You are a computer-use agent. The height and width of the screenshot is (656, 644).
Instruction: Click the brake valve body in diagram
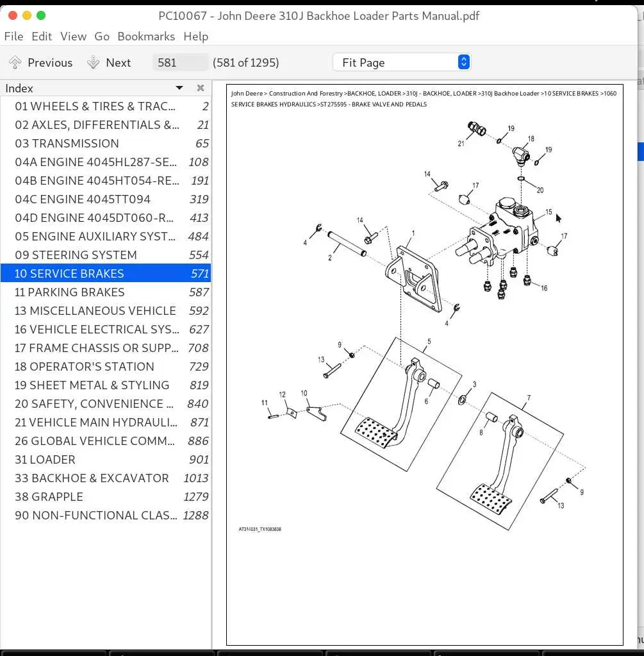pyautogui.click(x=498, y=233)
